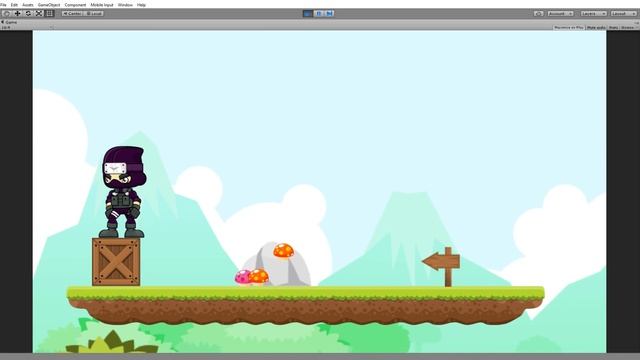This screenshot has width=640, height=360.
Task: Select the Rect transform tool
Action: click(x=49, y=13)
